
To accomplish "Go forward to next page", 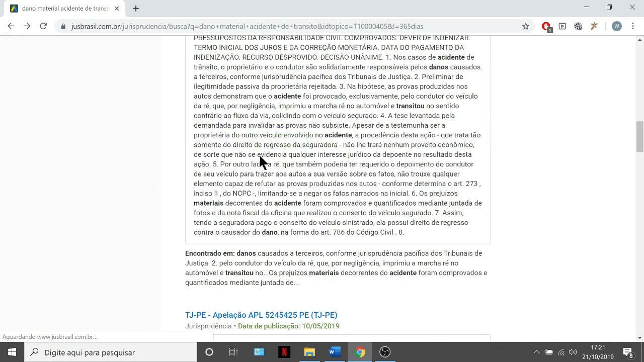I will tap(27, 26).
